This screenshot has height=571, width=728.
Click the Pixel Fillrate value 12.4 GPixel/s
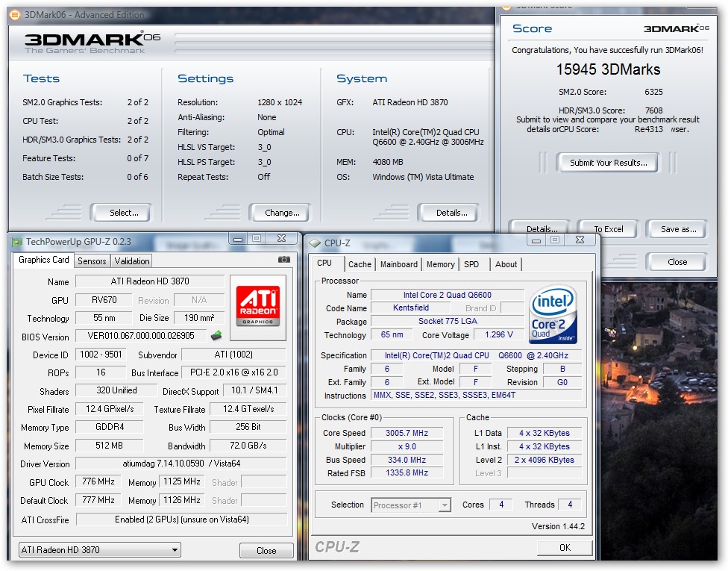click(110, 409)
